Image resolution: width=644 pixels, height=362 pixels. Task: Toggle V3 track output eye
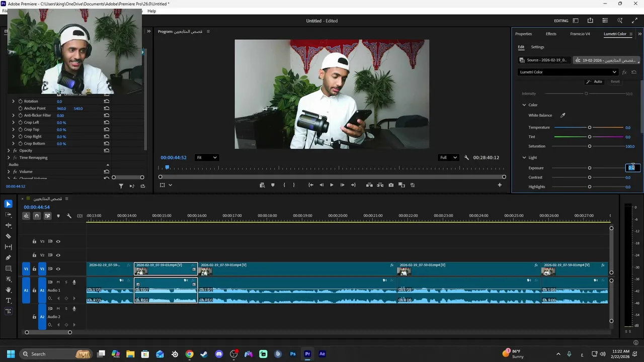click(58, 241)
